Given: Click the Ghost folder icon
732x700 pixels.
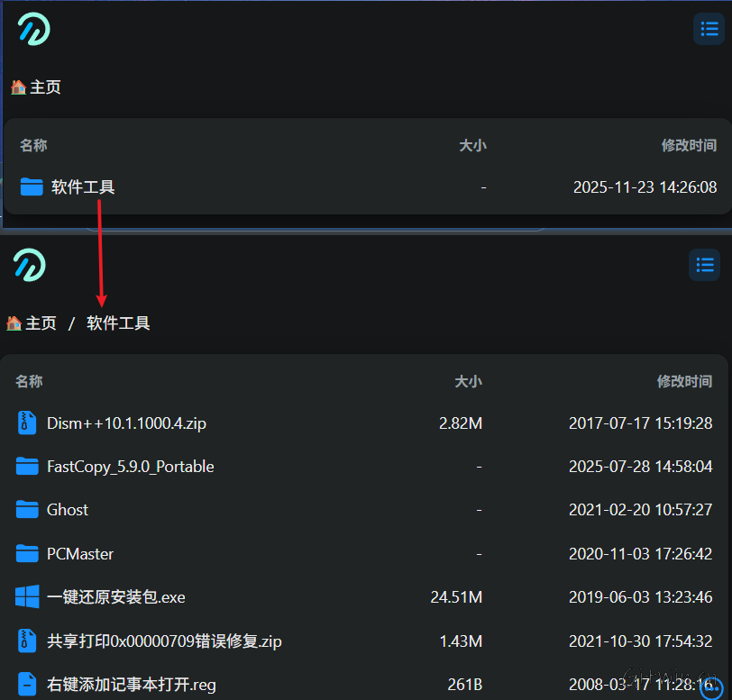Looking at the screenshot, I should tap(27, 510).
